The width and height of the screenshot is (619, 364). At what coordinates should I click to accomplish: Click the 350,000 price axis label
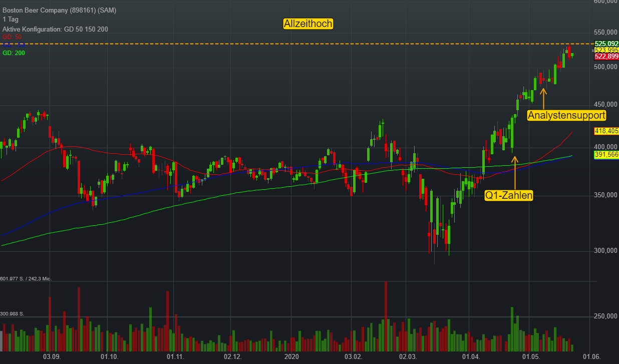606,195
